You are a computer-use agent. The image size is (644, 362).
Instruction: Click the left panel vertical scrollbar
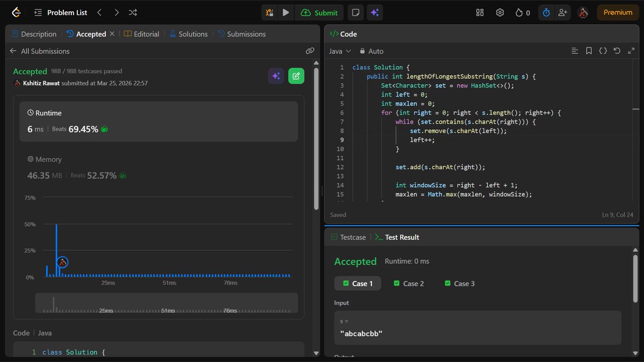(316, 140)
